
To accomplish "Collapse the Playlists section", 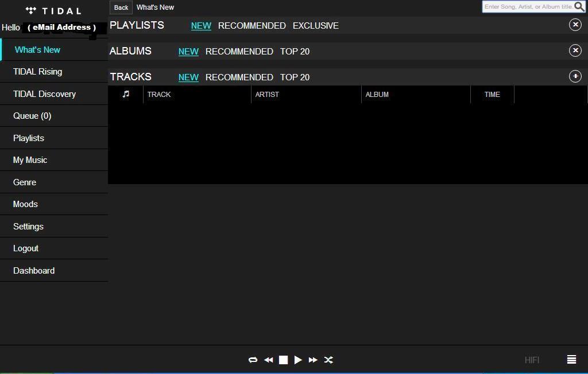I will [575, 25].
